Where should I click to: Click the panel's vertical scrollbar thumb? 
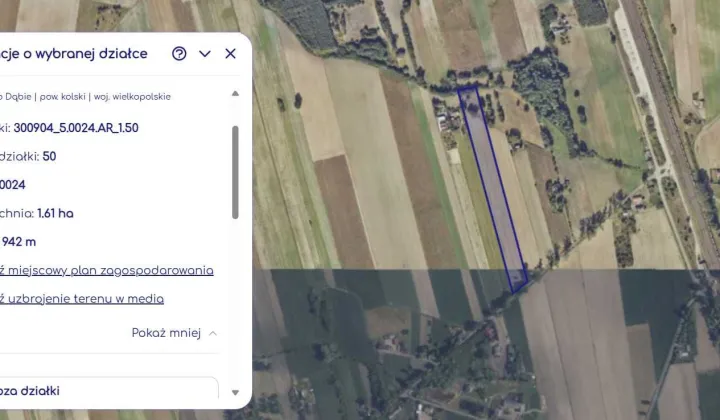click(x=235, y=172)
